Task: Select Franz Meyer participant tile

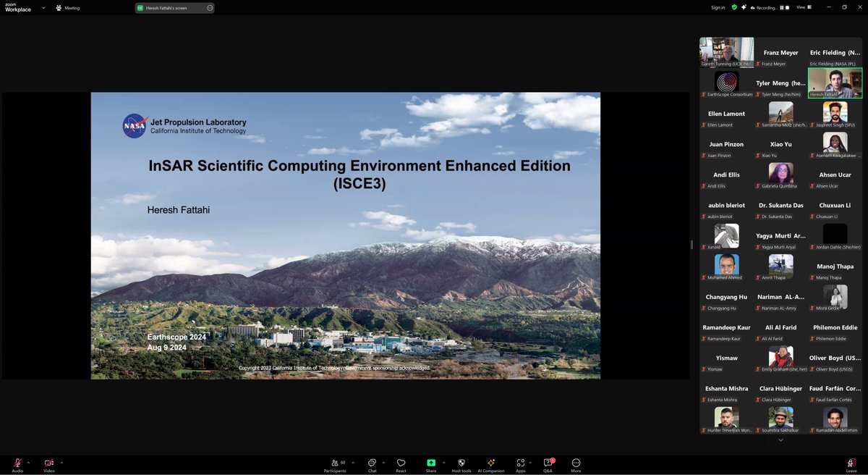Action: coord(780,52)
